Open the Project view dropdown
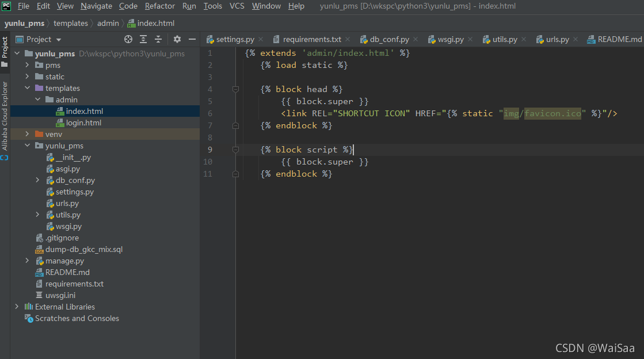This screenshot has width=644, height=359. (x=59, y=40)
